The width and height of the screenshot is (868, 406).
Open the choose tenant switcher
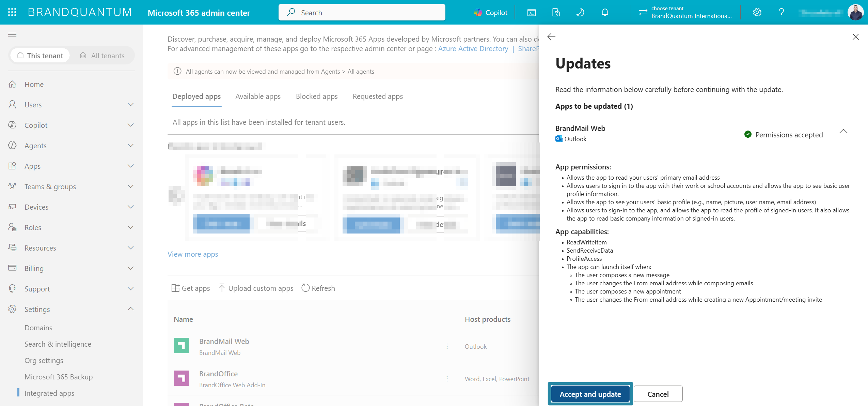click(x=685, y=13)
